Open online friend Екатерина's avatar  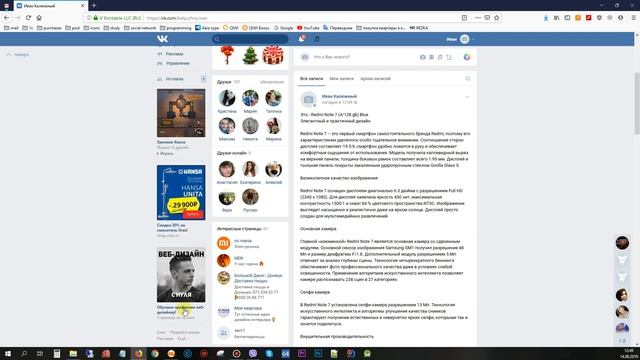250,169
